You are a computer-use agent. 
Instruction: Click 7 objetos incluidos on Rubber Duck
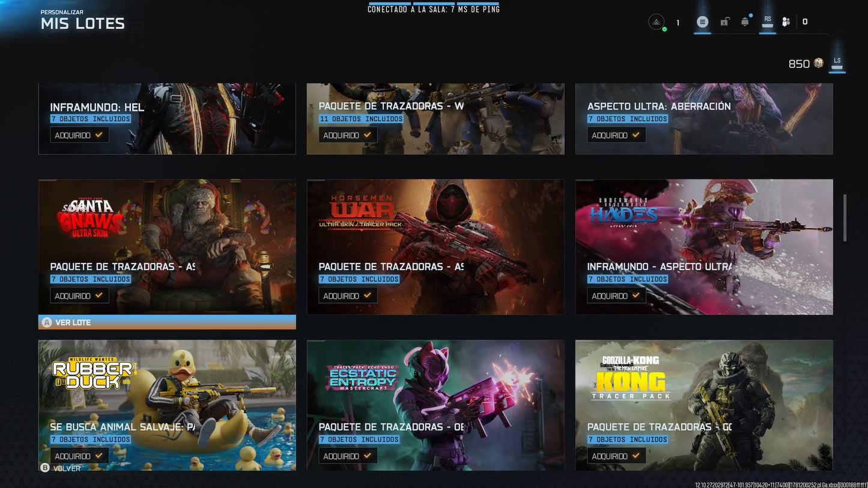point(91,439)
